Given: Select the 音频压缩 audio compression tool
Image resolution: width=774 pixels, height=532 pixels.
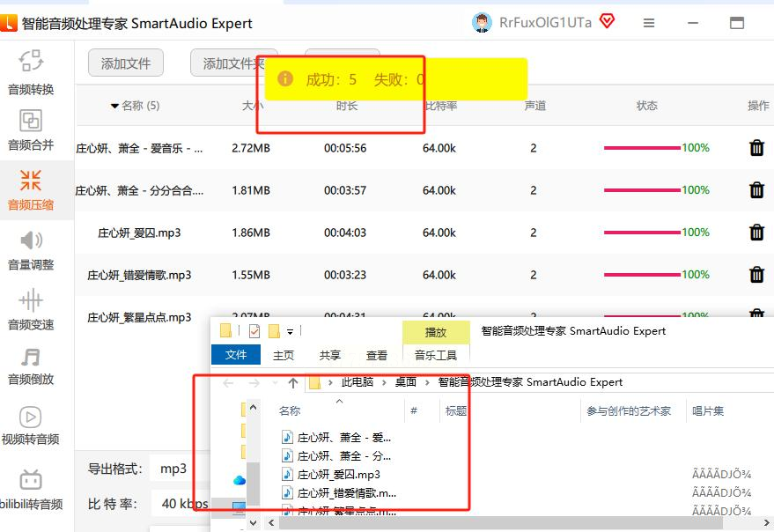Looking at the screenshot, I should pos(31,190).
